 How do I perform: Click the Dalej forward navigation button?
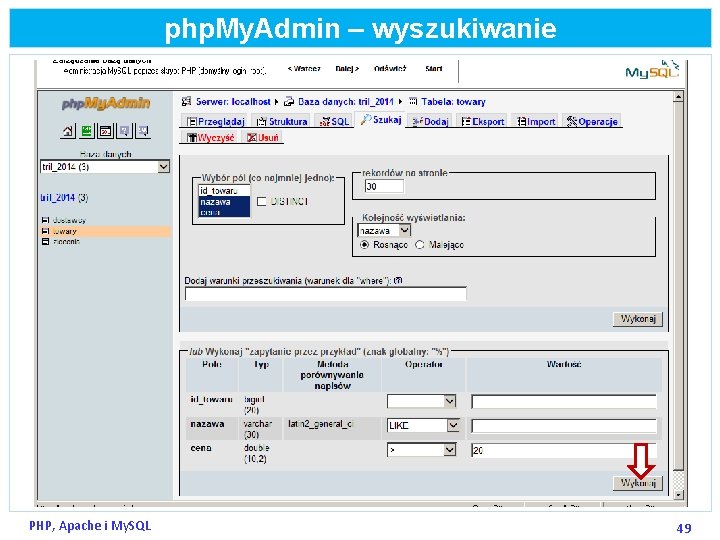pyautogui.click(x=347, y=68)
